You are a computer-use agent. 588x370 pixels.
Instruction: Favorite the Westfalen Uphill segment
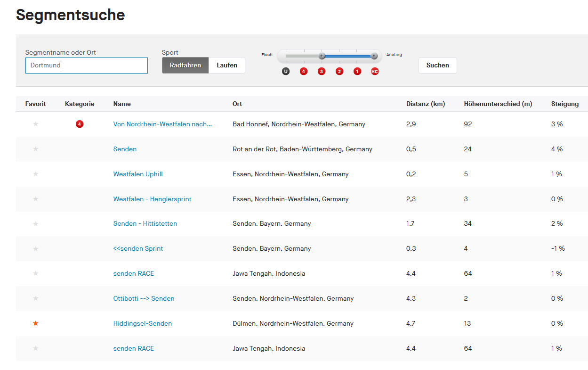pos(36,174)
